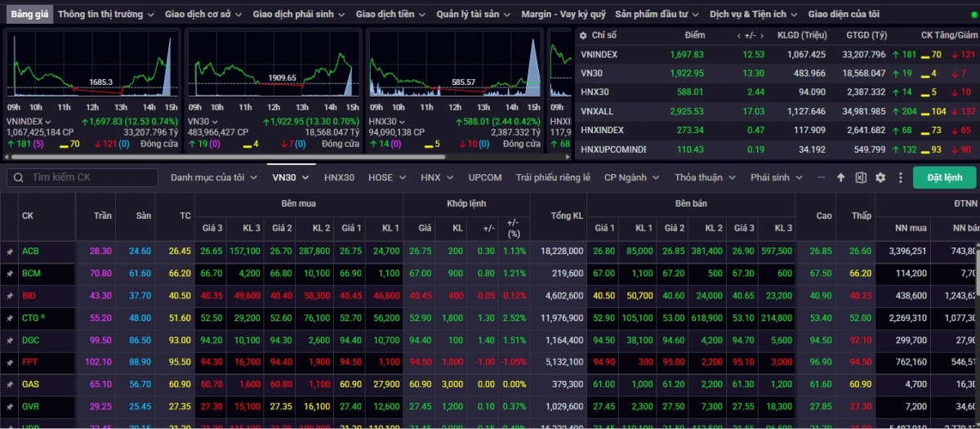Click the left chevron beside +/- header

(739, 35)
